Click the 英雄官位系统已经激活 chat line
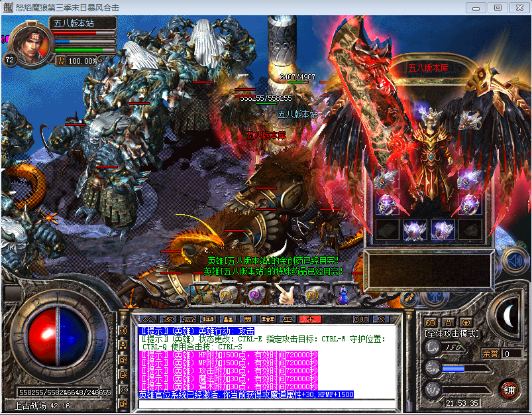 (x=246, y=394)
